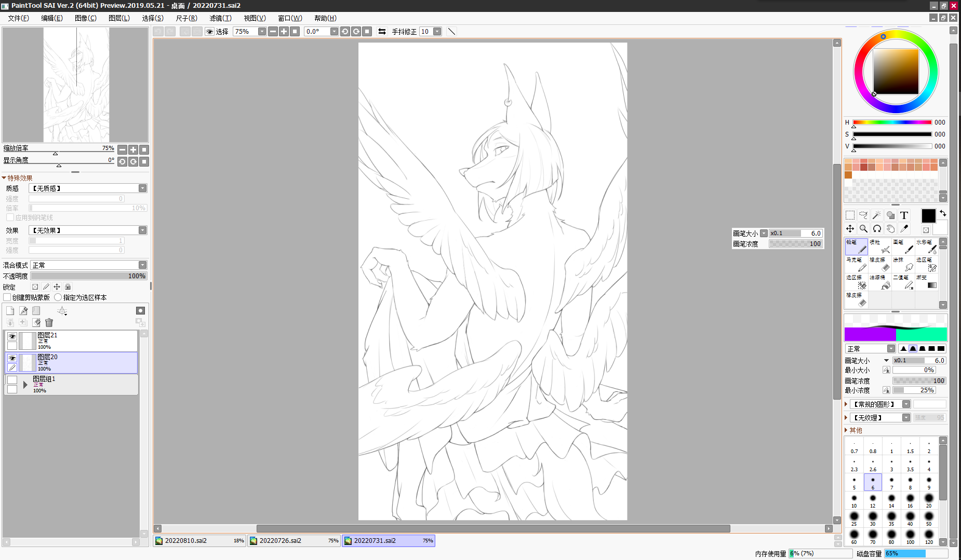This screenshot has height=560, width=961.
Task: Select 指定为选区样本 radio button
Action: pos(58,297)
